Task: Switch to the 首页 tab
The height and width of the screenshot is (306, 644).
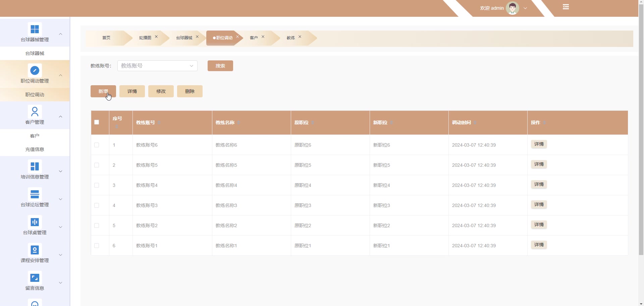Action: click(x=106, y=38)
